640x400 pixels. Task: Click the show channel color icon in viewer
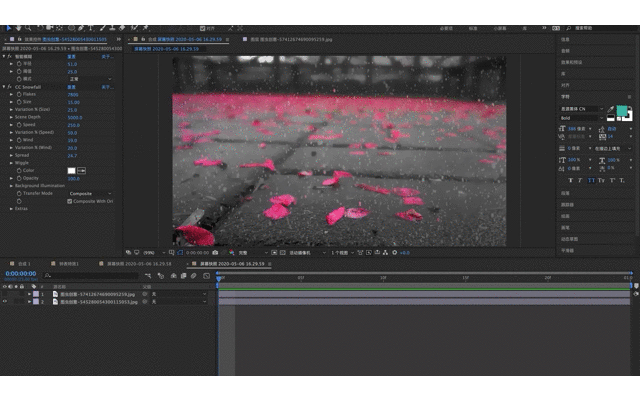(231, 253)
